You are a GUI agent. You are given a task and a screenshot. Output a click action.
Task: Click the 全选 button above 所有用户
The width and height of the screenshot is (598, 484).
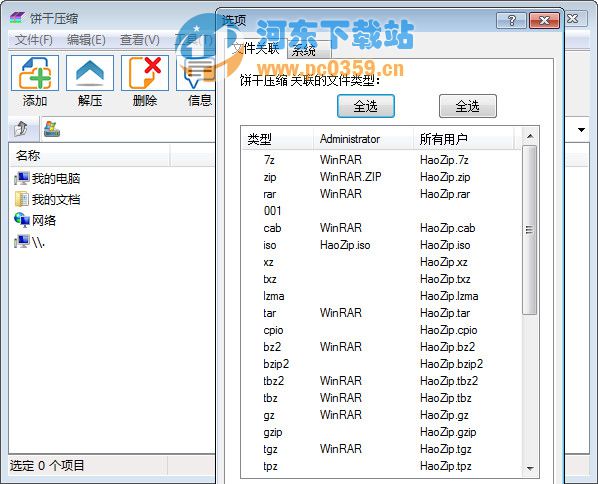tap(468, 106)
